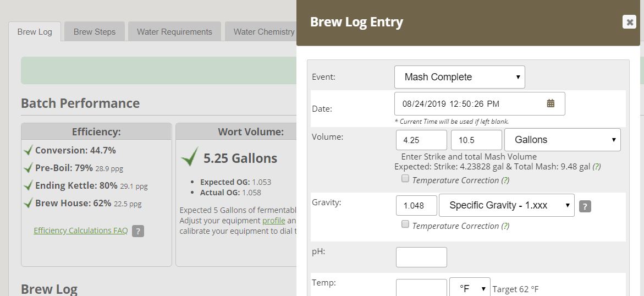
Task: Switch to the Water Requirements tab
Action: pos(174,32)
